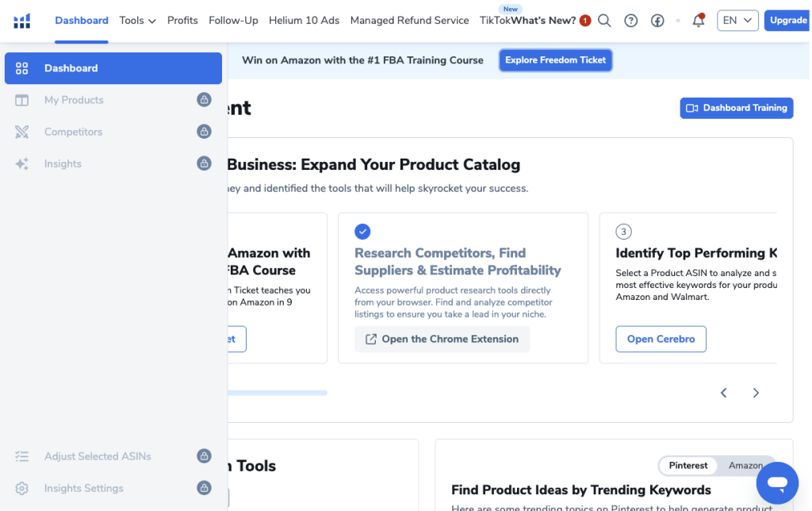The image size is (812, 511).
Task: Click the Dashboard grid icon in sidebar
Action: [21, 68]
